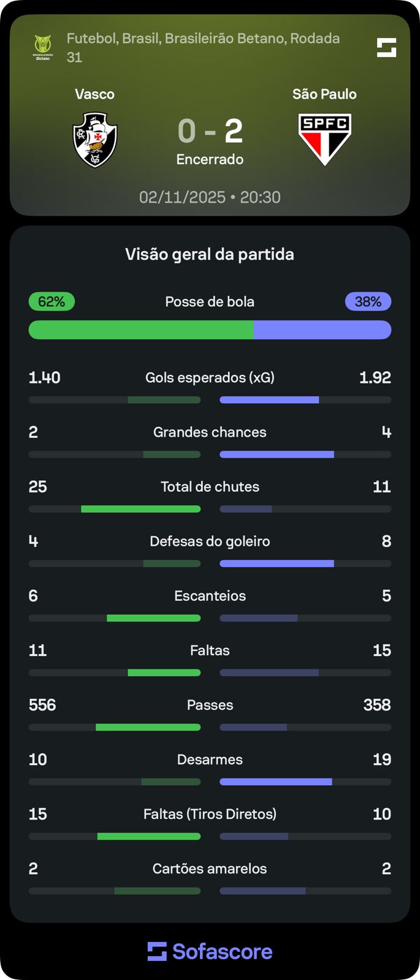This screenshot has width=420, height=980.
Task: Click the Passes stat label
Action: pyautogui.click(x=210, y=705)
